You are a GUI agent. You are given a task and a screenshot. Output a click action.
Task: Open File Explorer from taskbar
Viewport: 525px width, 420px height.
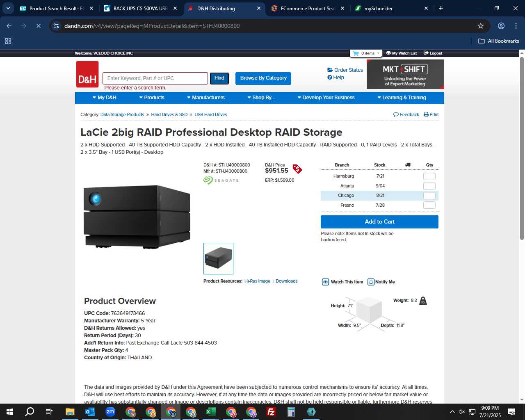(70, 412)
